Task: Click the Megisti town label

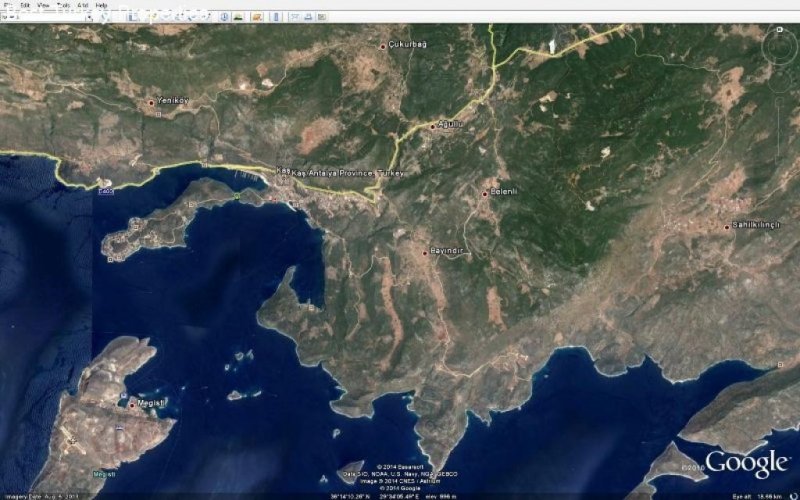Action: [x=152, y=403]
